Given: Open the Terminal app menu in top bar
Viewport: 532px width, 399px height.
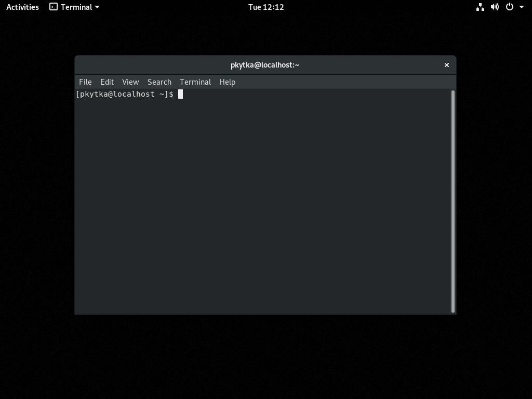Looking at the screenshot, I should (x=75, y=7).
